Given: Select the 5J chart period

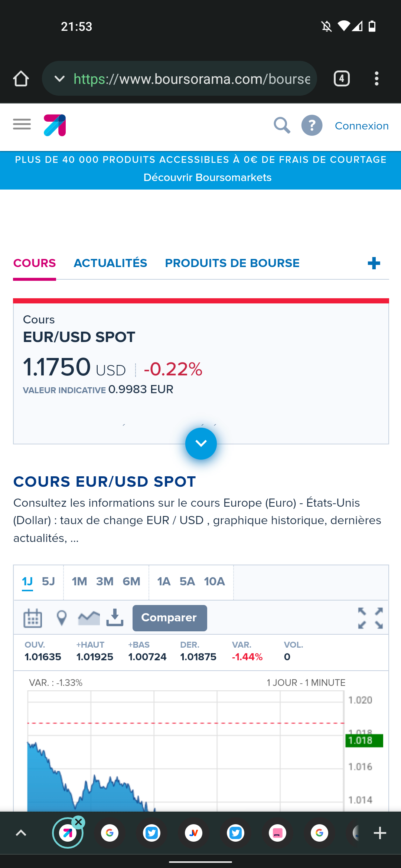Looking at the screenshot, I should tap(48, 581).
